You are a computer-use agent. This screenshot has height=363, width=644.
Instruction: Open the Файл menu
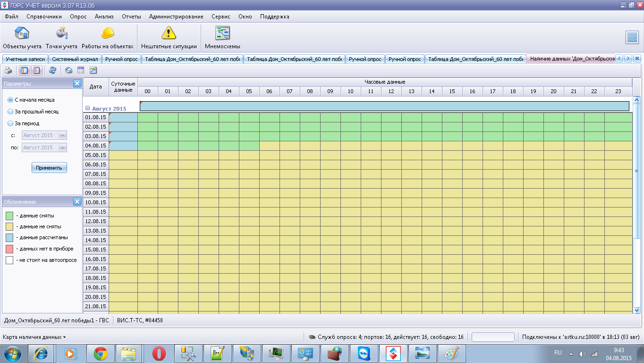[11, 17]
